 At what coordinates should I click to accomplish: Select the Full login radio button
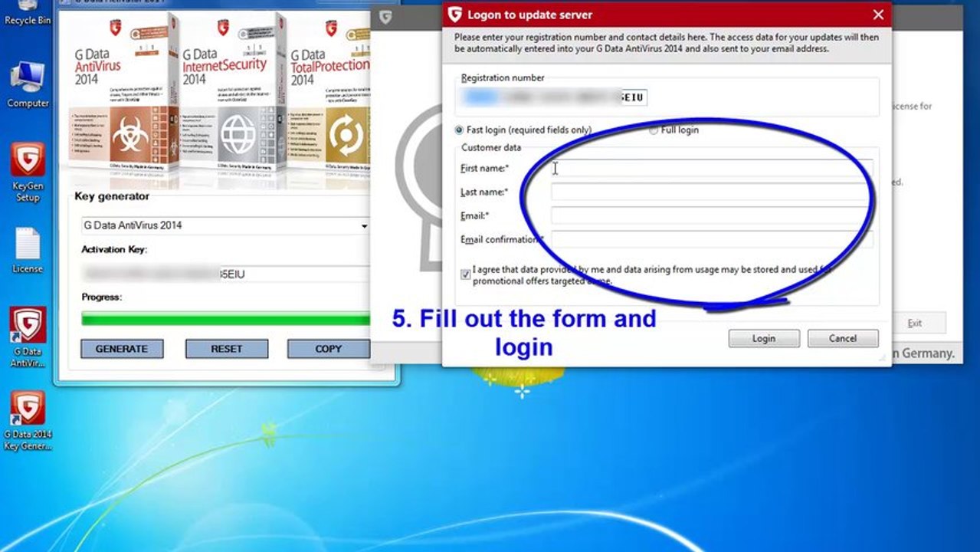(654, 130)
